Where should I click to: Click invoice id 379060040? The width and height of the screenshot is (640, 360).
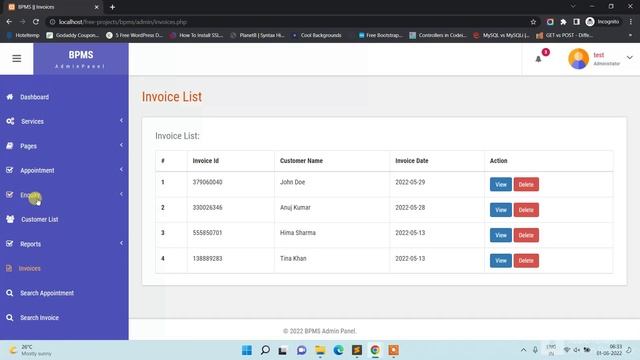[207, 182]
